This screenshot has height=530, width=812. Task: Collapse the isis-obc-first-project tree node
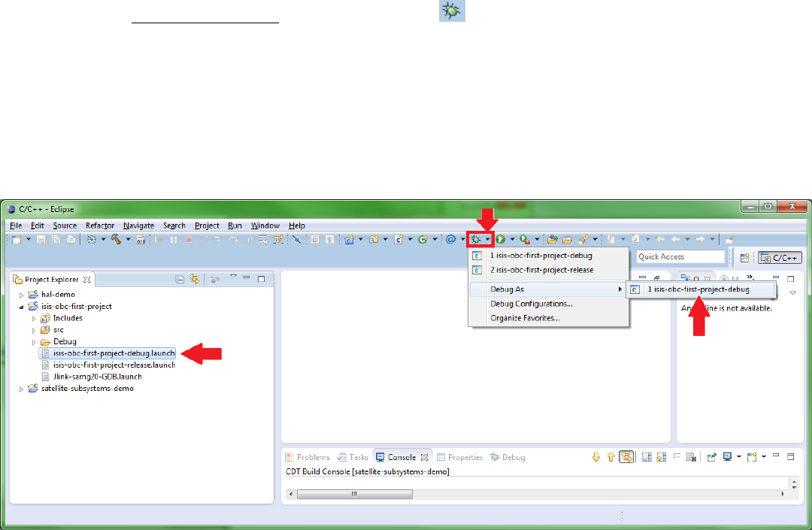[21, 307]
